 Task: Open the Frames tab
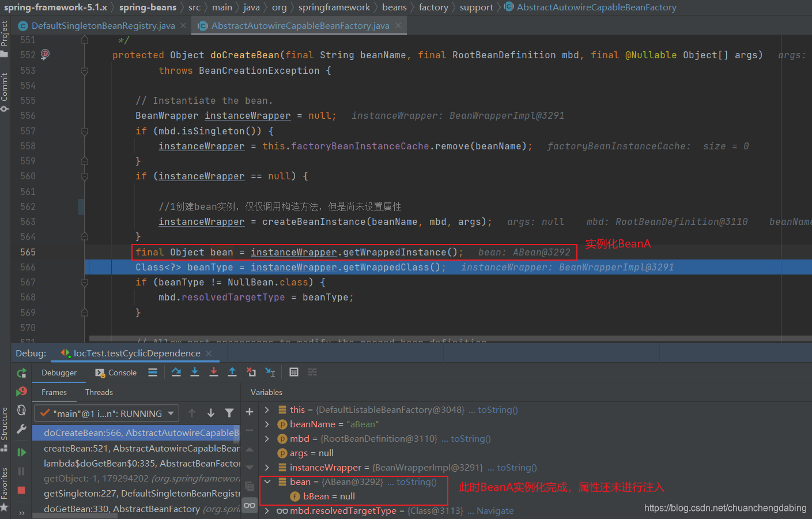[54, 392]
